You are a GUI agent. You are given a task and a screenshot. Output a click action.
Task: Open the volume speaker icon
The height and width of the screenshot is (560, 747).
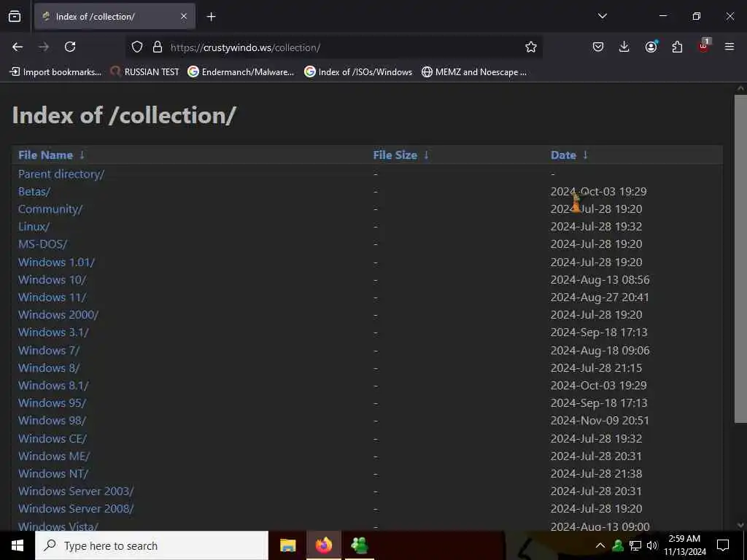pos(652,545)
